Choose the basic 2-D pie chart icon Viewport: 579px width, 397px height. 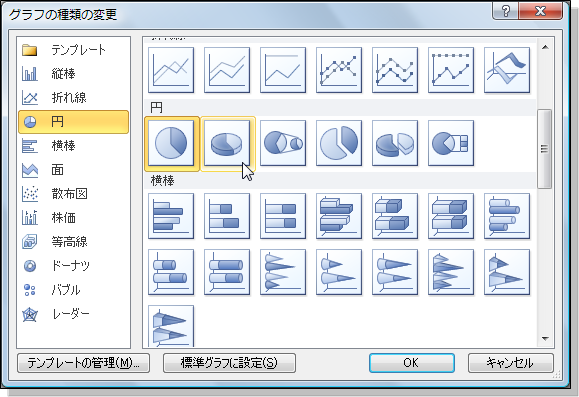pyautogui.click(x=171, y=143)
